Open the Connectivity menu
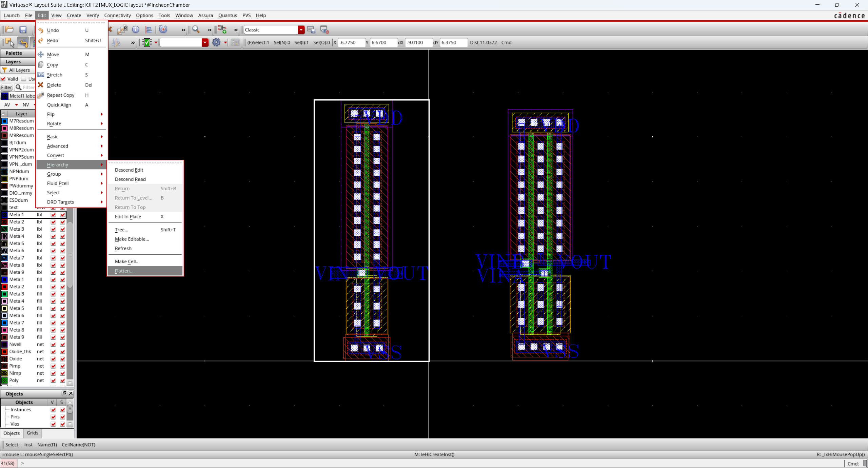The height and width of the screenshot is (468, 868). [117, 15]
